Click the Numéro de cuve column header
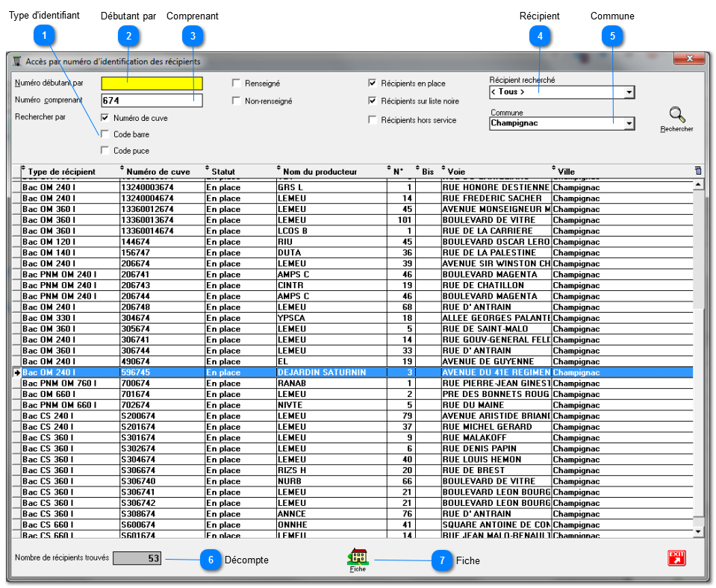 coord(158,172)
